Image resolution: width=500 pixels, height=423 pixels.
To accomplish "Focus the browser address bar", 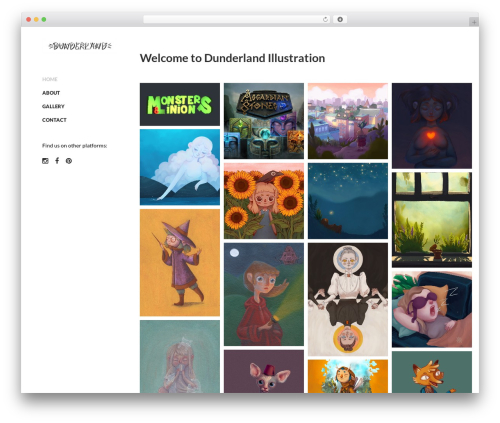I will coord(237,19).
